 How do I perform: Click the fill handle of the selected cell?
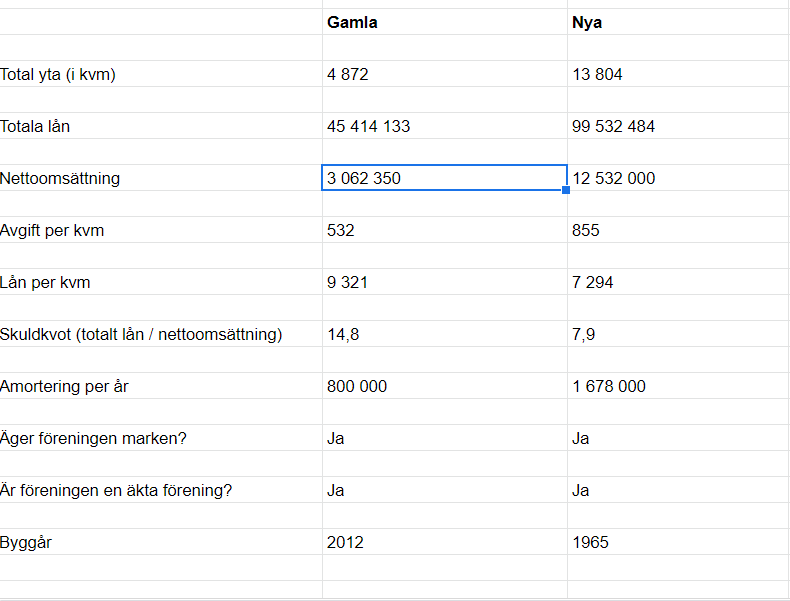566,190
